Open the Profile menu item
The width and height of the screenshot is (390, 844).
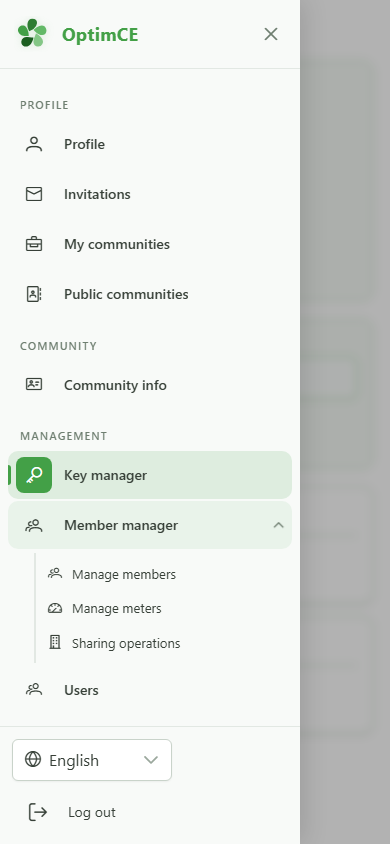tap(150, 144)
